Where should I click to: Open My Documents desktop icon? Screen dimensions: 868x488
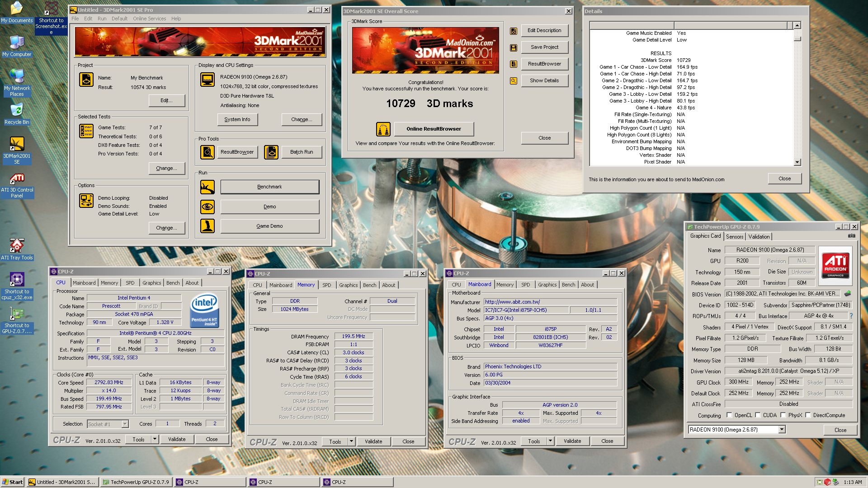click(17, 12)
